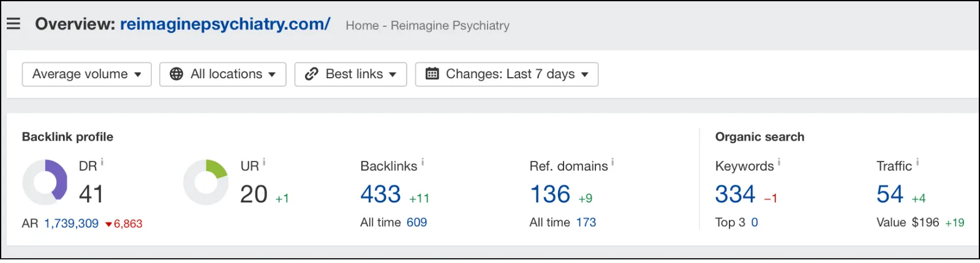Image resolution: width=980 pixels, height=263 pixels.
Task: Click the red AR change 6,863
Action: point(124,224)
